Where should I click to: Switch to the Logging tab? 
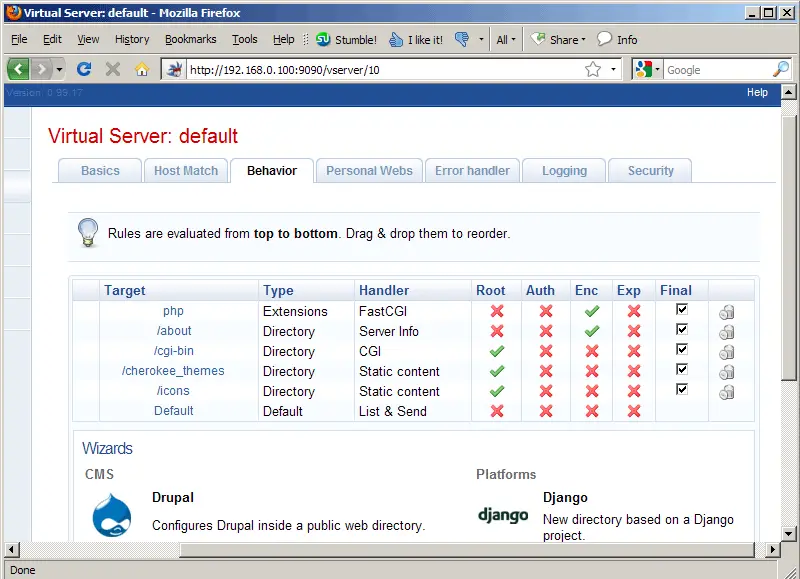click(x=564, y=170)
